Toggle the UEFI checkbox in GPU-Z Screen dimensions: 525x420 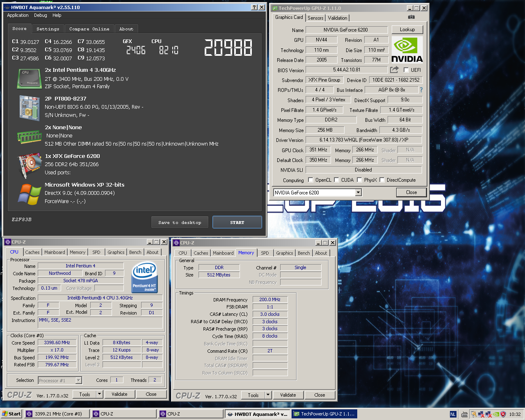click(x=406, y=70)
